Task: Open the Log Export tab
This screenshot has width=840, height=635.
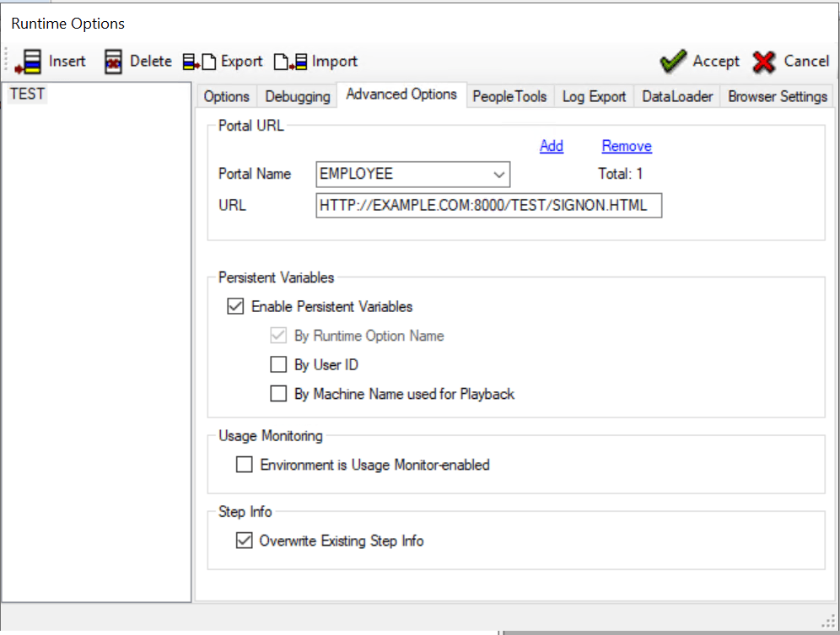Action: tap(594, 95)
